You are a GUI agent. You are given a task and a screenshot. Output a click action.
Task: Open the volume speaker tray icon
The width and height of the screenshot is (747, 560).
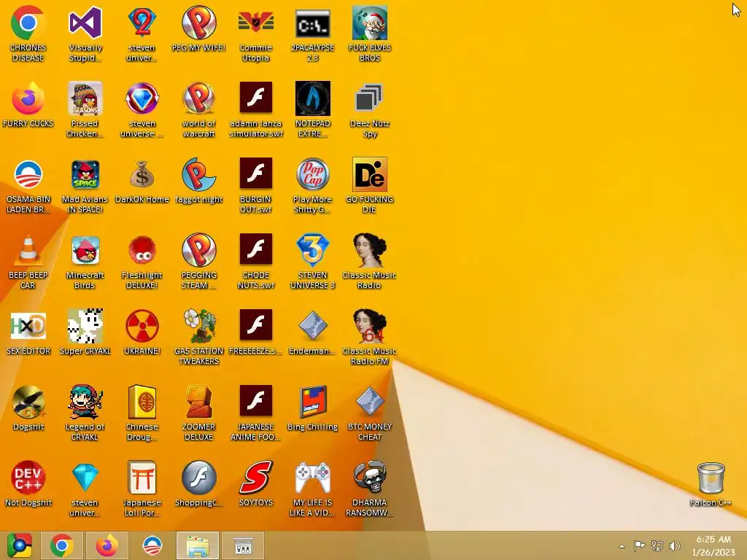tap(674, 546)
